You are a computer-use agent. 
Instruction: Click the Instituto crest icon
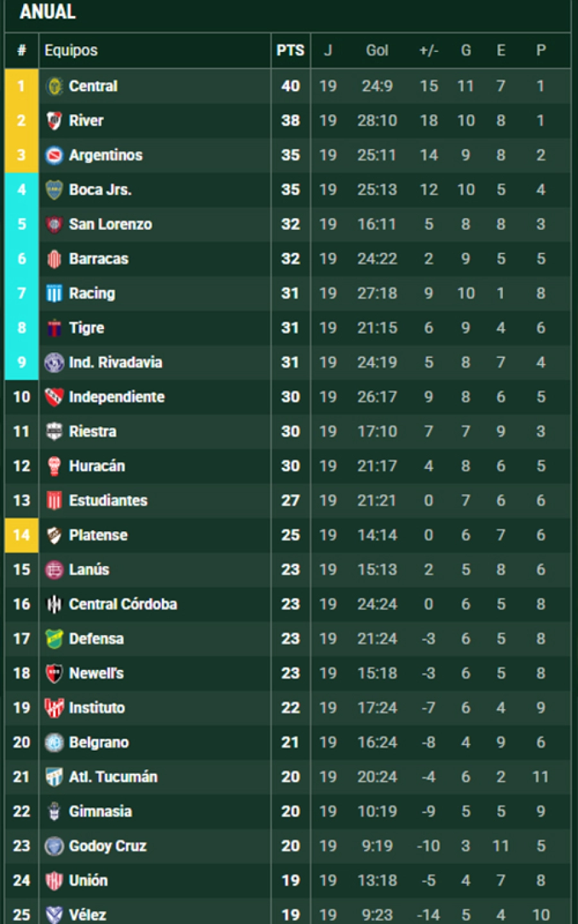(x=54, y=708)
